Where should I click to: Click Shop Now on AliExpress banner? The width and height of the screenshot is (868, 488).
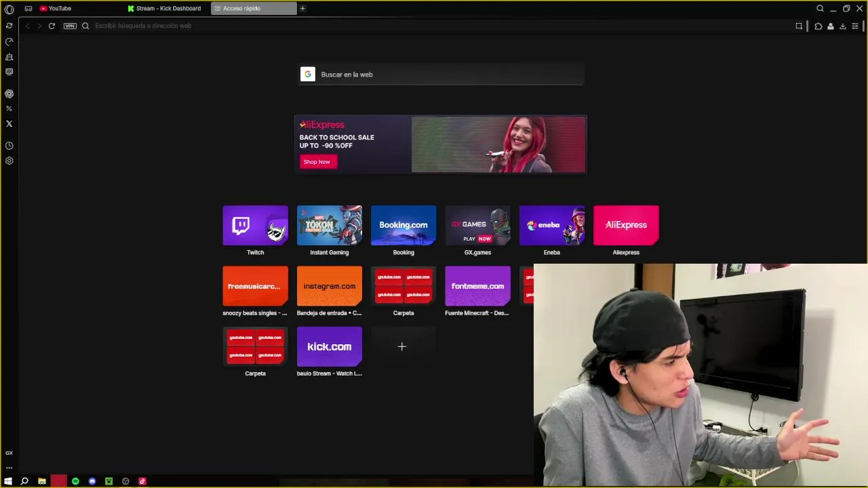[317, 162]
